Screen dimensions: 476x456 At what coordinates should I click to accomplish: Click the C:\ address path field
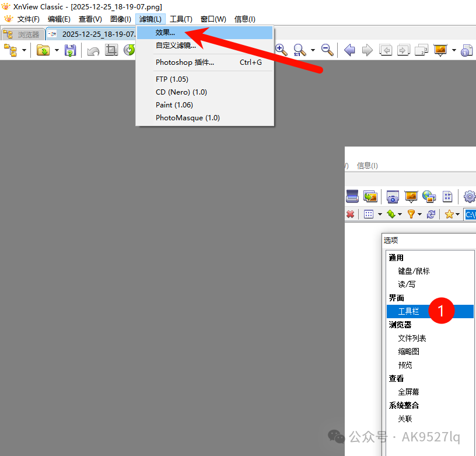(x=470, y=214)
